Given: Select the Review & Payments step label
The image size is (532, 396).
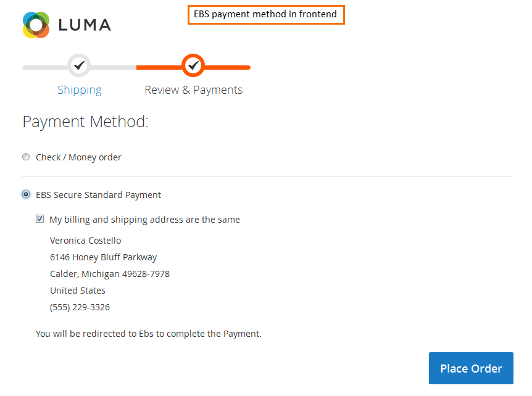Looking at the screenshot, I should pos(193,90).
